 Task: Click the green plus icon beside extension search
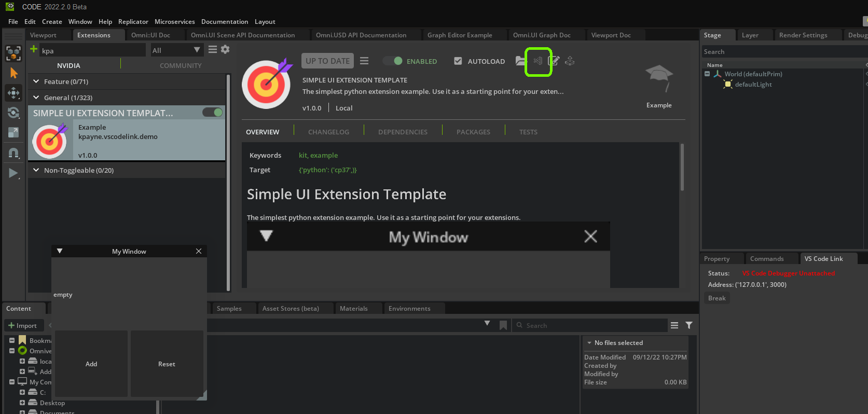[x=34, y=49]
